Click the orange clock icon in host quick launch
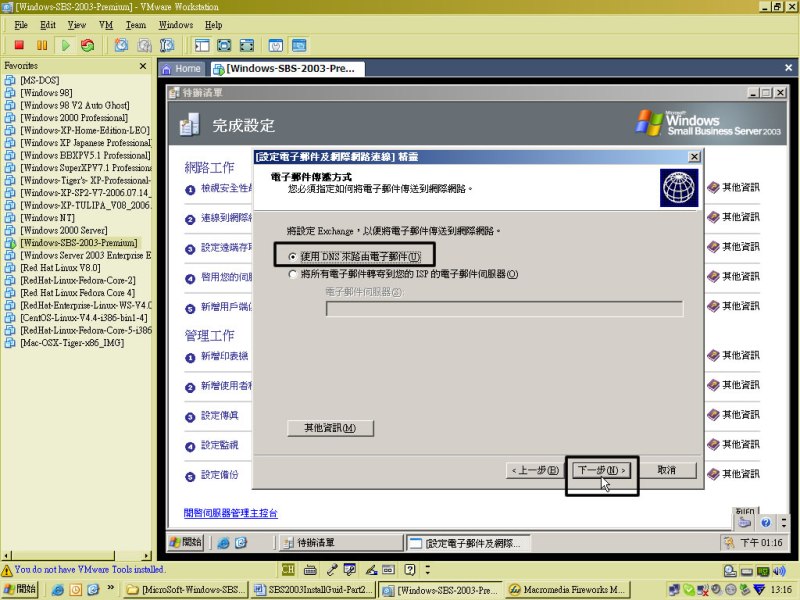Image resolution: width=800 pixels, height=600 pixels. pyautogui.click(x=76, y=590)
